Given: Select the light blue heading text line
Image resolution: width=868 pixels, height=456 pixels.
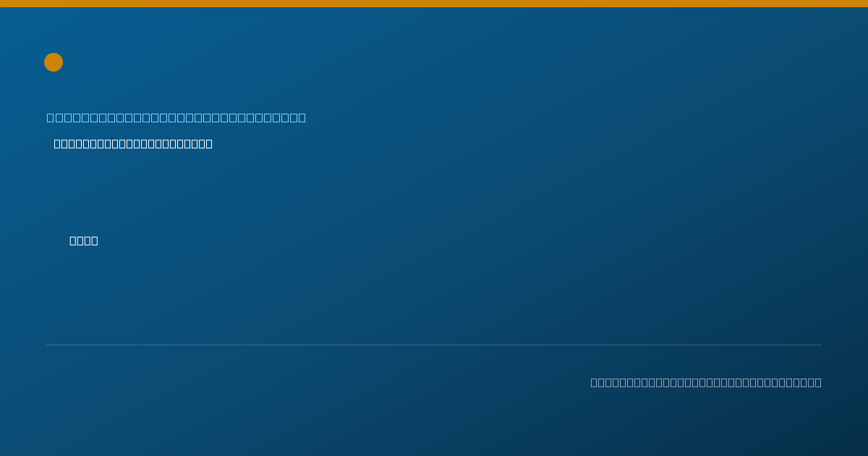Looking at the screenshot, I should coord(176,117).
